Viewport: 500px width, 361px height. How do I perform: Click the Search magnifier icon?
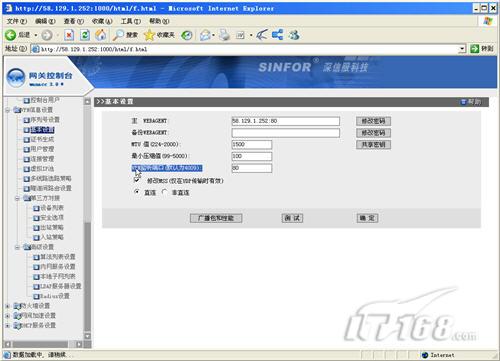(x=118, y=35)
